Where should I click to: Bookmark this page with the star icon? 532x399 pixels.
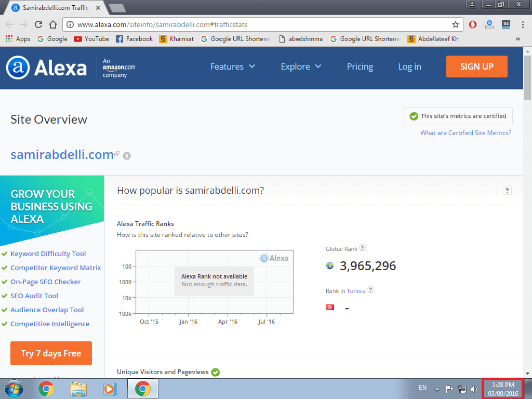coord(455,24)
